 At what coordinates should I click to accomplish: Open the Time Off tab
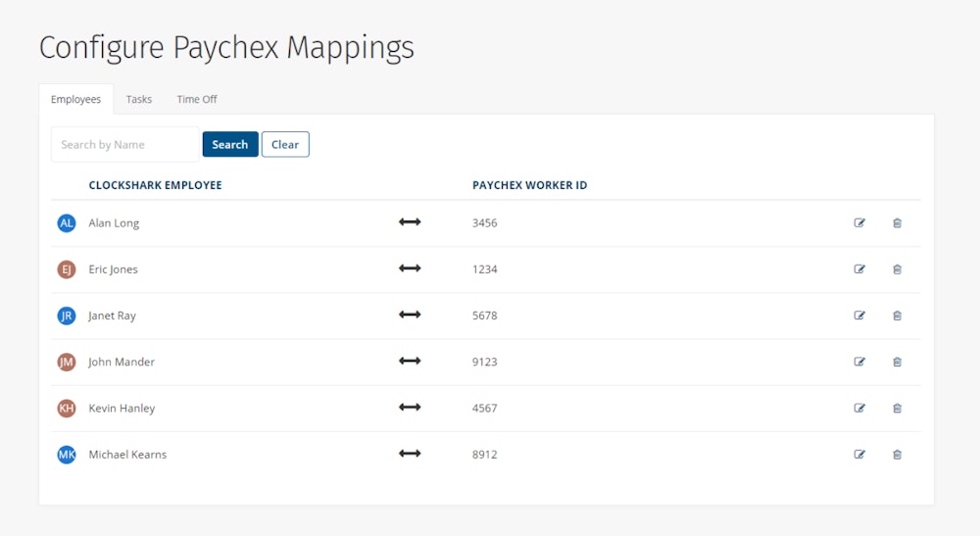tap(197, 99)
